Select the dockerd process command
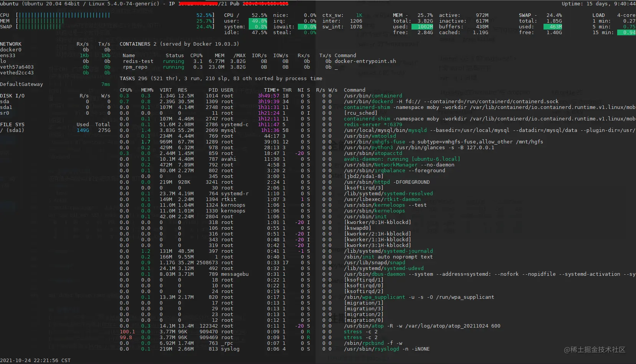The image size is (636, 364). (x=451, y=102)
